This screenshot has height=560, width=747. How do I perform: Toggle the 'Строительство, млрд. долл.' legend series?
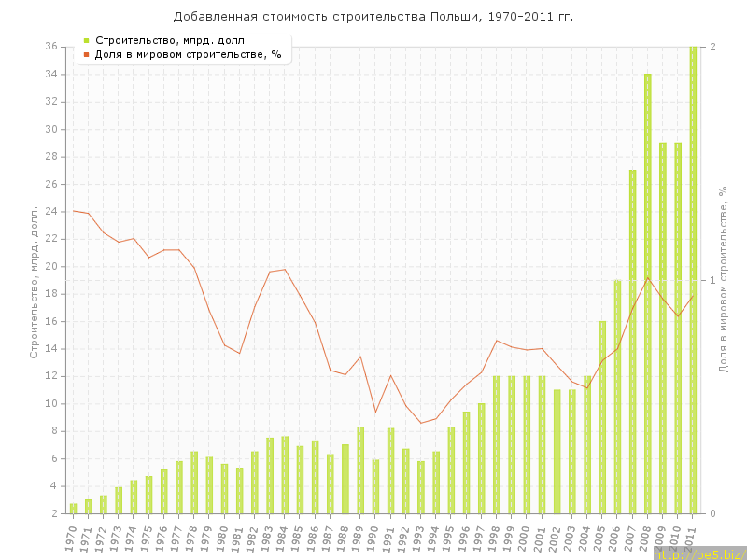(x=171, y=40)
